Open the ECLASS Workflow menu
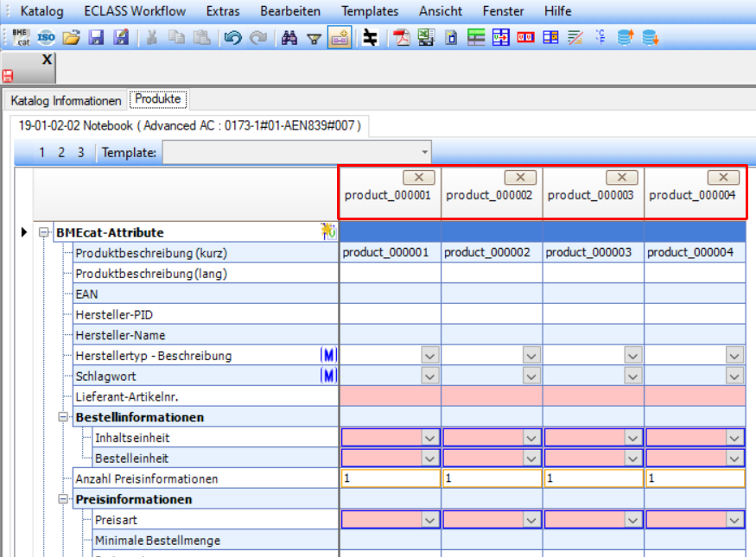The image size is (756, 557). pyautogui.click(x=135, y=11)
